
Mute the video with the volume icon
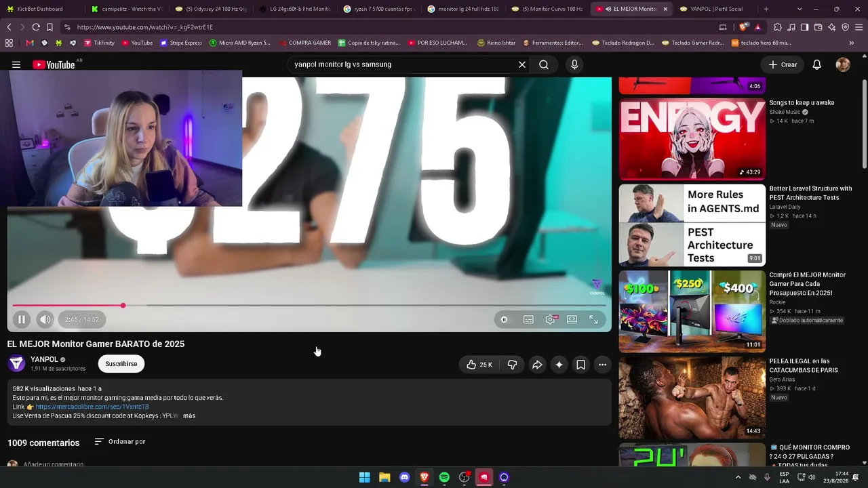(x=45, y=319)
